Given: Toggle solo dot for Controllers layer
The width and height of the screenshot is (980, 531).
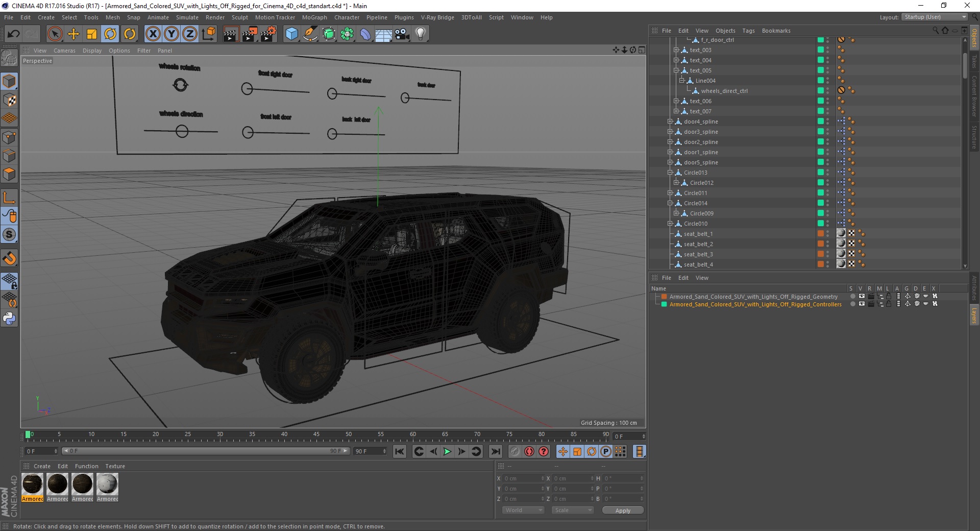Looking at the screenshot, I should [852, 304].
